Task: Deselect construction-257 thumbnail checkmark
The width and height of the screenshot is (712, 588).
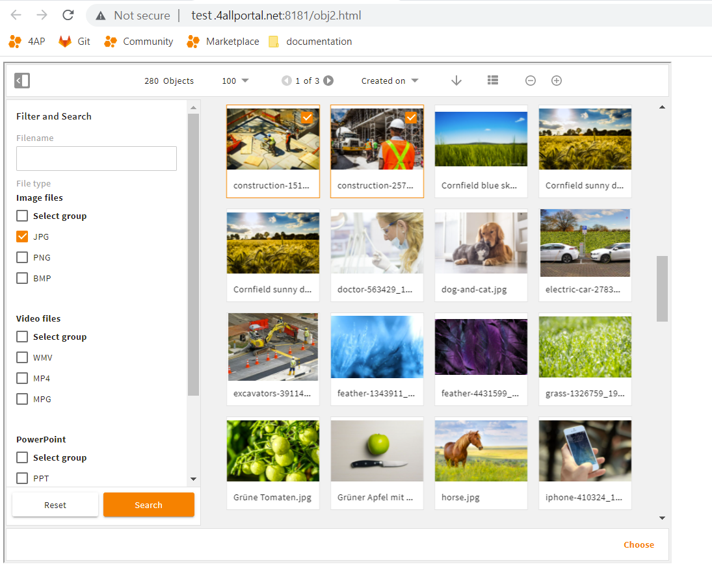Action: pyautogui.click(x=411, y=118)
